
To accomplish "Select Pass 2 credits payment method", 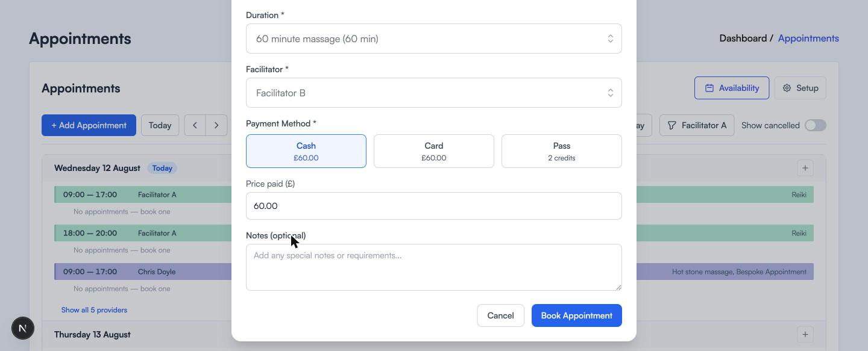I will [561, 151].
